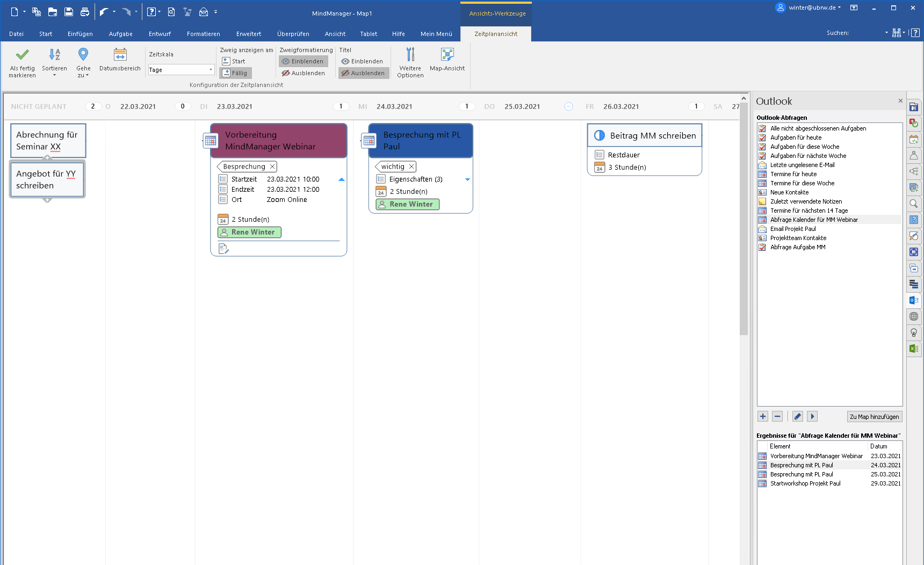The image size is (924, 565).
Task: Open the search magnifier pane tab
Action: (x=913, y=204)
